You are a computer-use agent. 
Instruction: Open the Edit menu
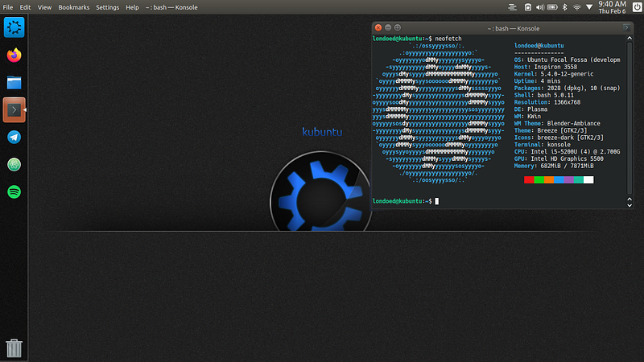tap(25, 7)
